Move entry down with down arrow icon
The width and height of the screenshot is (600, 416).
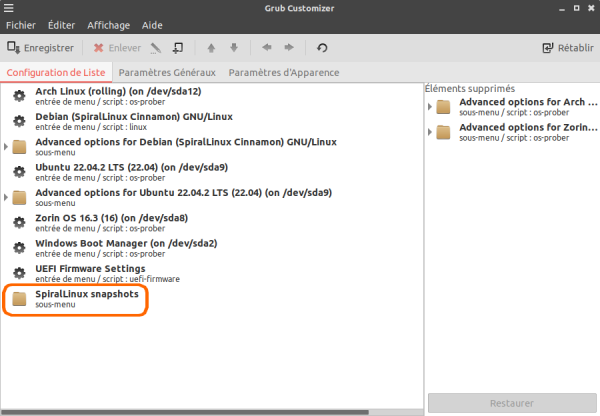click(234, 47)
